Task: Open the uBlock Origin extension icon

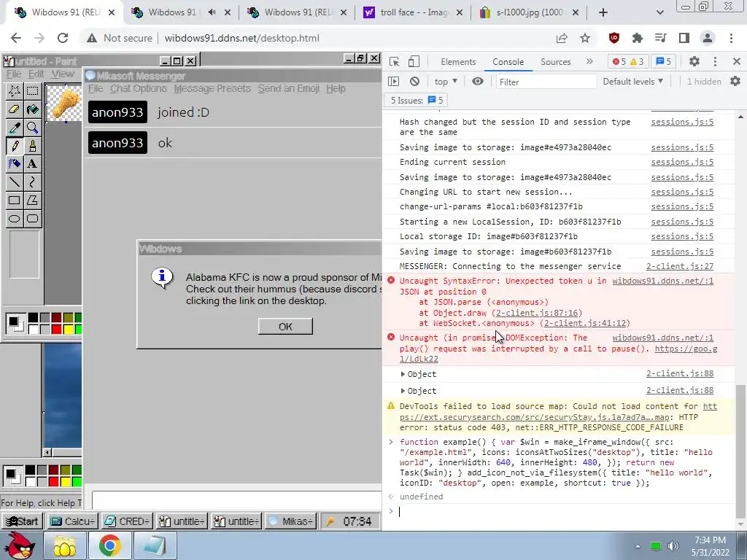Action: tap(614, 38)
